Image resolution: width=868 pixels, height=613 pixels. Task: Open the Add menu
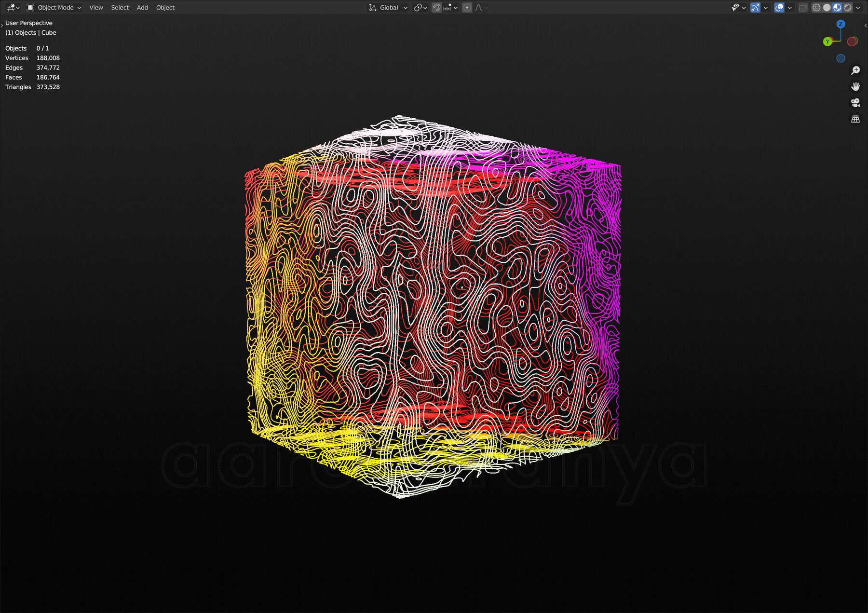[x=142, y=7]
